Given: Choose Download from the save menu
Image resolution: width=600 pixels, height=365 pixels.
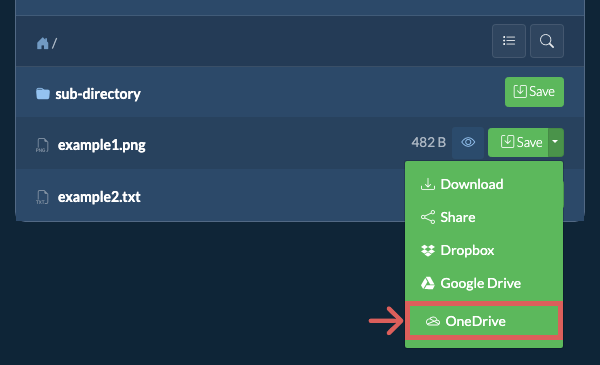Looking at the screenshot, I should (x=484, y=184).
